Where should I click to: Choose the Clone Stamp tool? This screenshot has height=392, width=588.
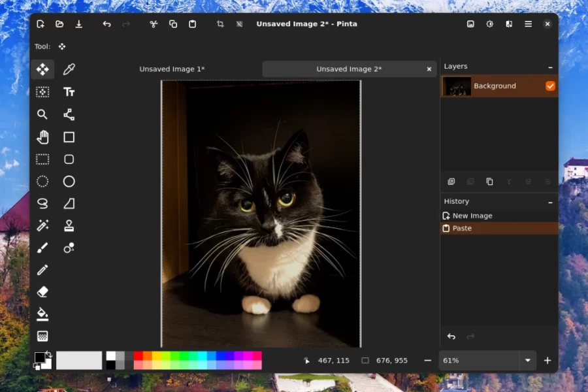[x=69, y=225]
